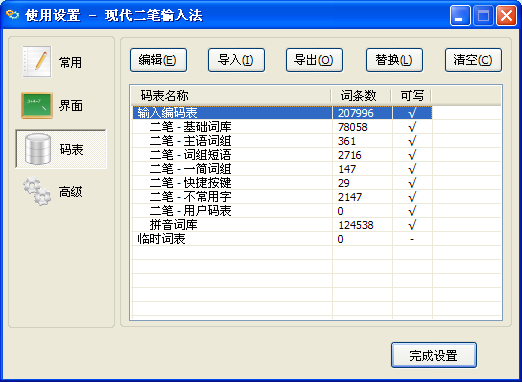This screenshot has width=522, height=382.
Task: Click the 导出(O) button
Action: (314, 60)
